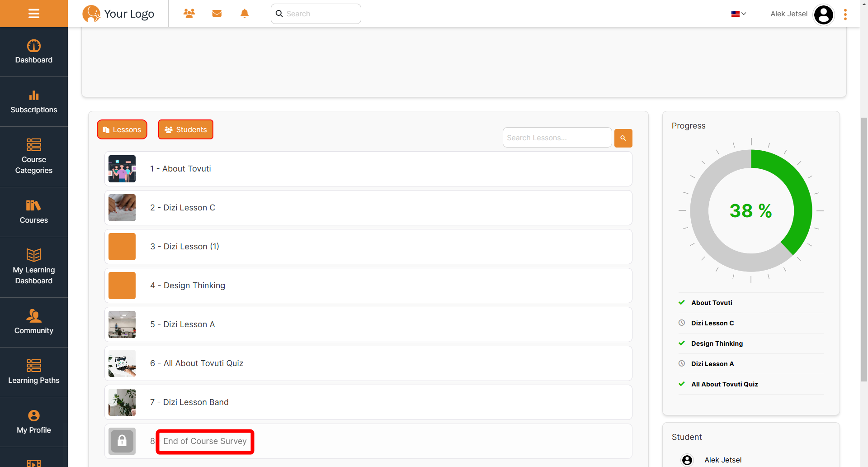Open the users group icon in header
Viewport: 868px width, 467px height.
pyautogui.click(x=189, y=14)
